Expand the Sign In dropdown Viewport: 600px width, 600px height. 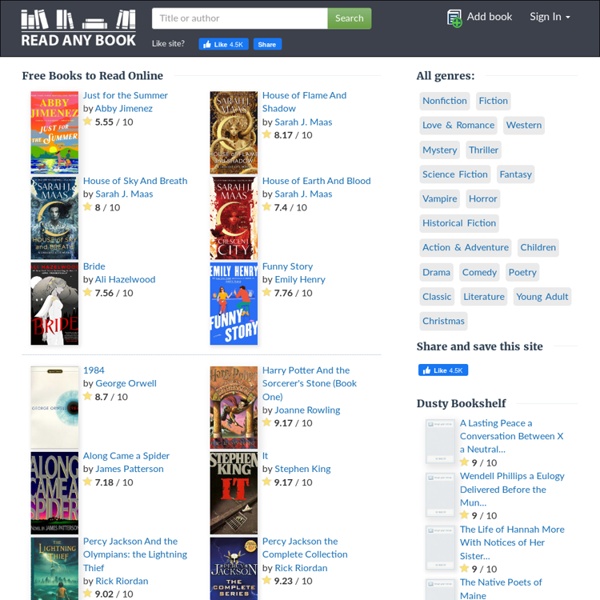pyautogui.click(x=549, y=17)
